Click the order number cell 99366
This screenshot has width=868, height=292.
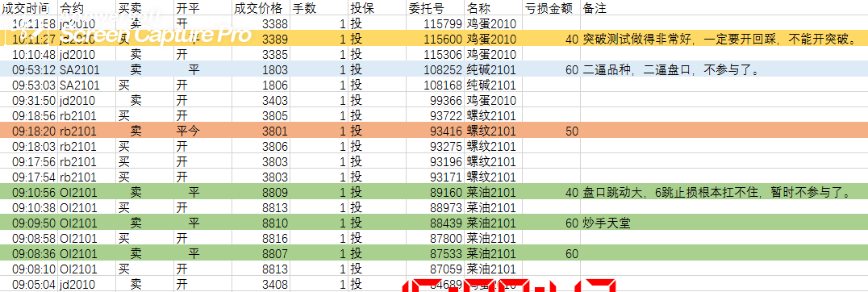[435, 101]
